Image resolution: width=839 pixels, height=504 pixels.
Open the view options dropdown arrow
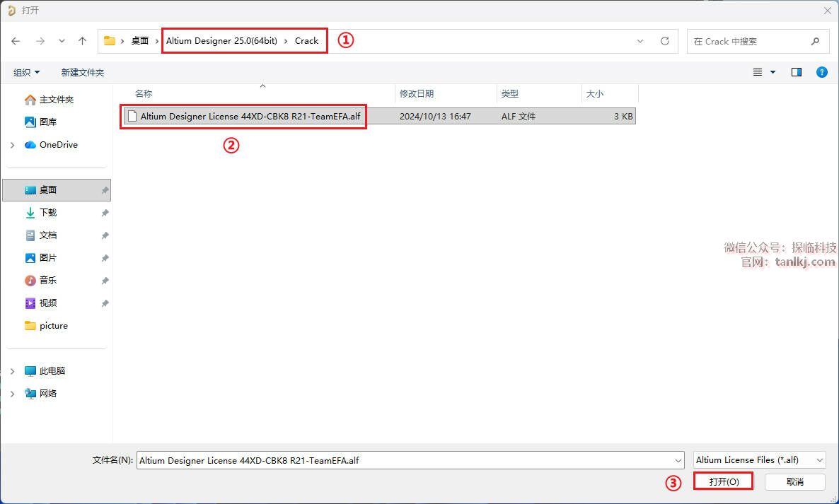[x=773, y=72]
